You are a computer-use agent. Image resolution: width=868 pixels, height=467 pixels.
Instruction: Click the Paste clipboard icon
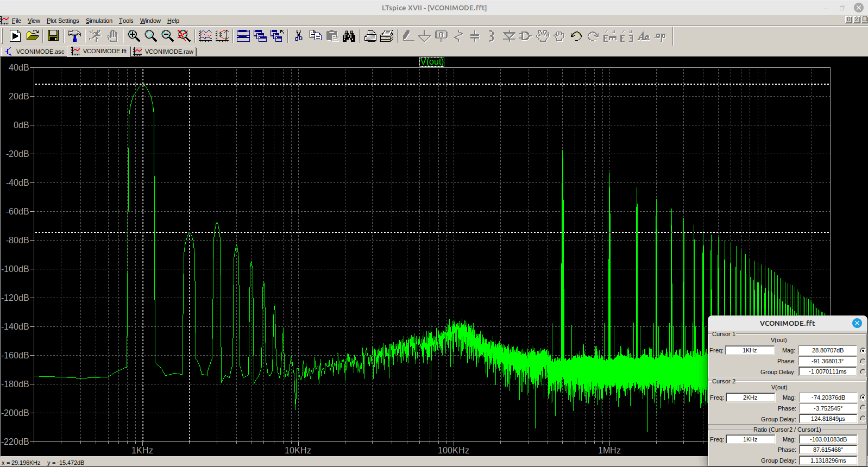click(x=332, y=36)
